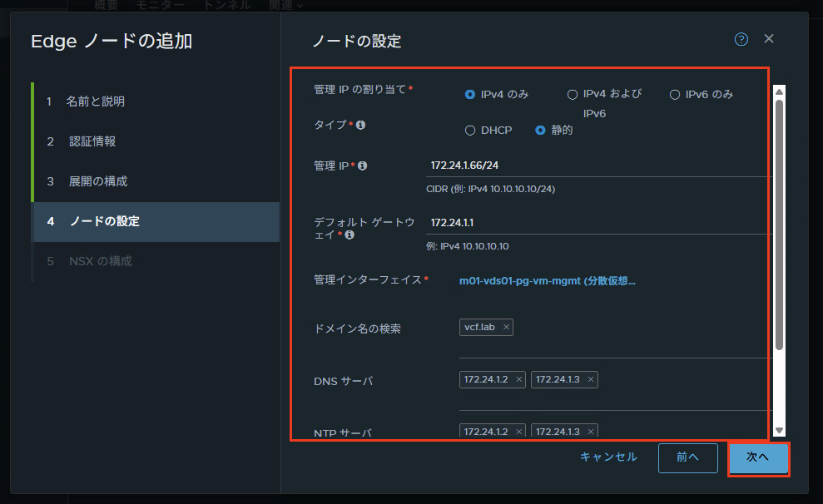This screenshot has width=823, height=504.
Task: Open the help question mark icon
Action: click(741, 39)
